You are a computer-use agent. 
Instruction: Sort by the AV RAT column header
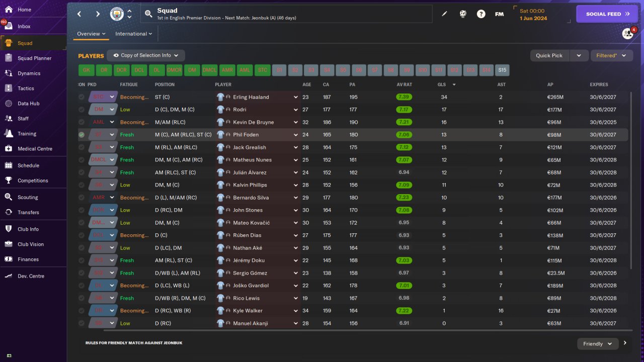tap(405, 84)
